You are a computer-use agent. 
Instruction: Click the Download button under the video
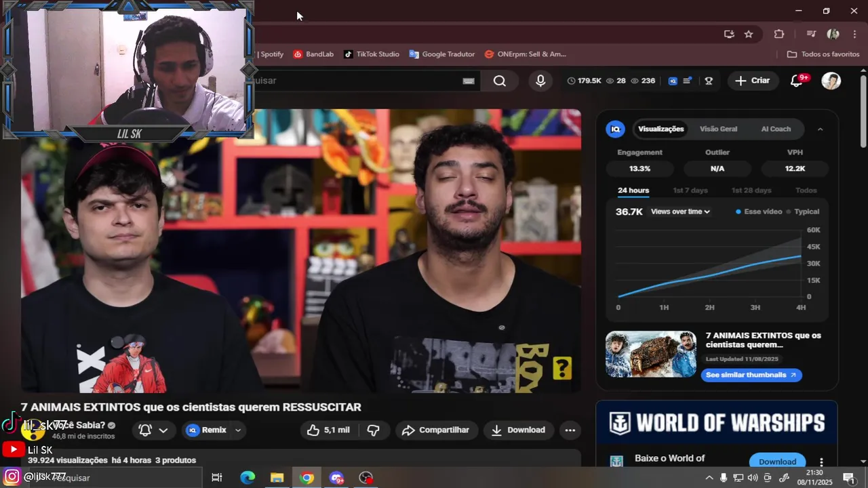pos(519,430)
